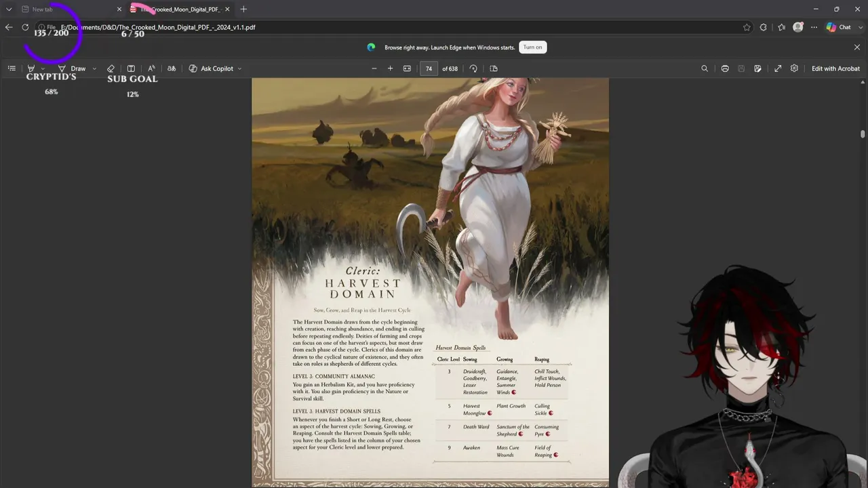The image size is (868, 488).
Task: Open Copilot Chat
Action: click(x=839, y=27)
